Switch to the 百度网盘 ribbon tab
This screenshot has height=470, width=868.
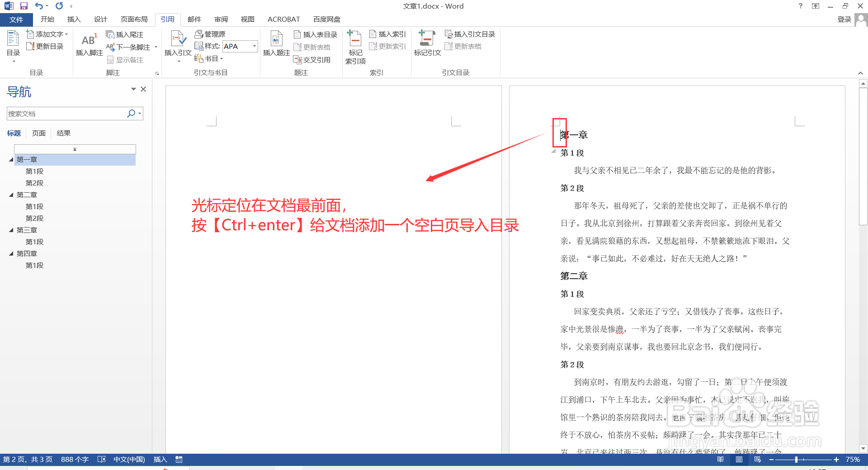point(326,19)
